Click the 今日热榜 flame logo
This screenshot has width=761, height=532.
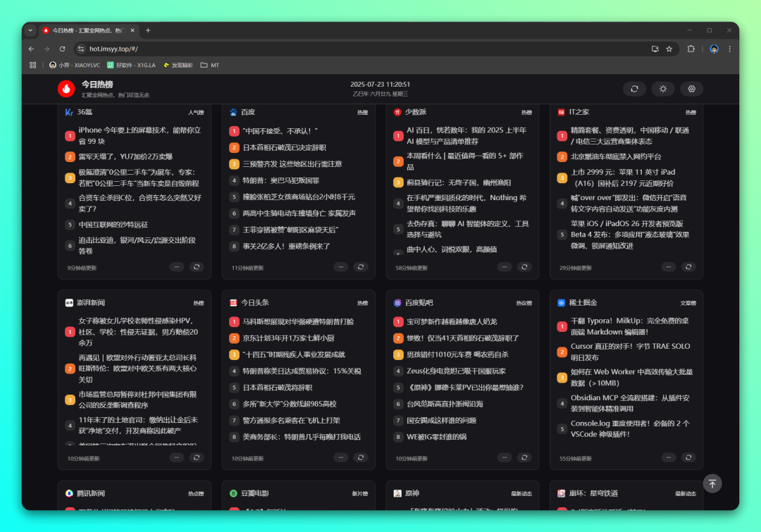[66, 88]
